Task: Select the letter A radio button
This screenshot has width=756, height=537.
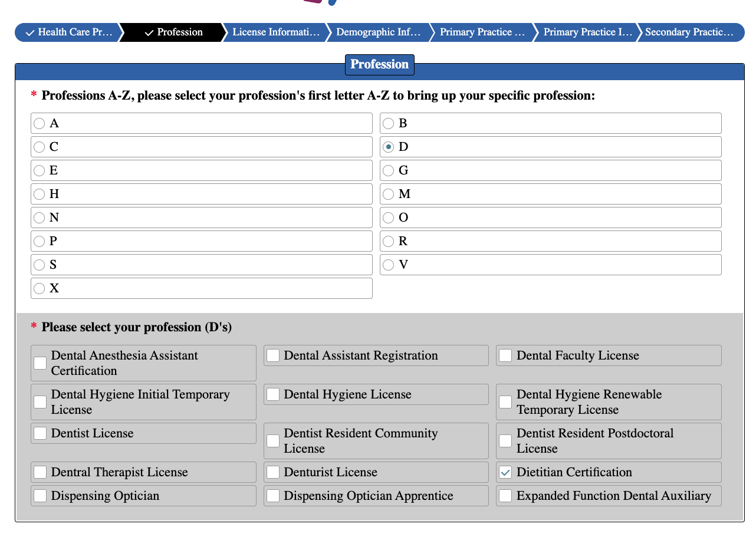Action: (40, 123)
